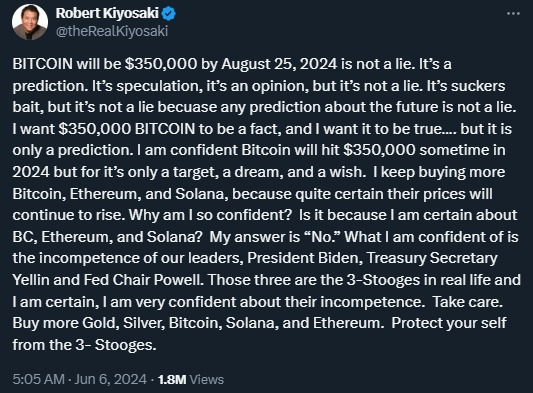Viewport: 533px width, 393px height.
Task: Open Robert Kiyosaki's profile avatar photo
Action: (30, 22)
